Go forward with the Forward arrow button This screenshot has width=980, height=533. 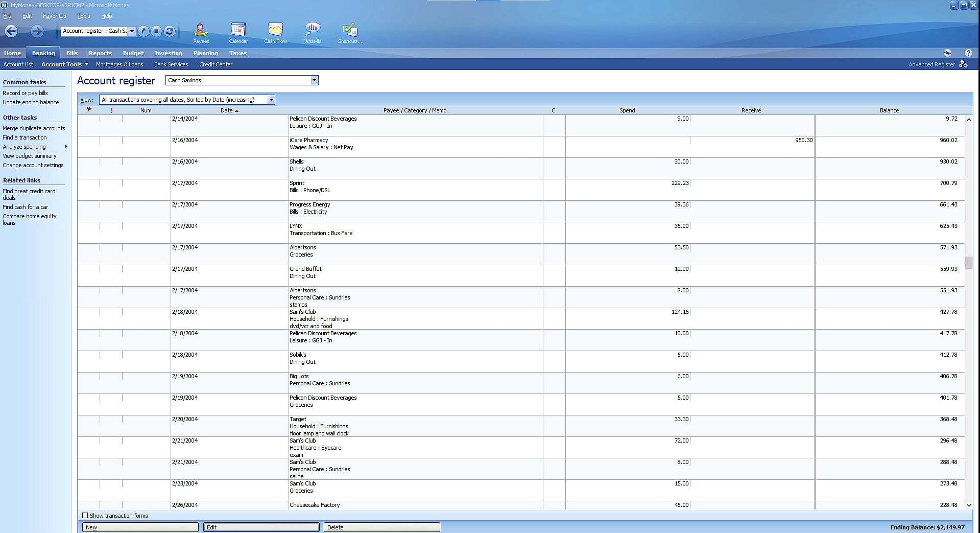coord(37,31)
